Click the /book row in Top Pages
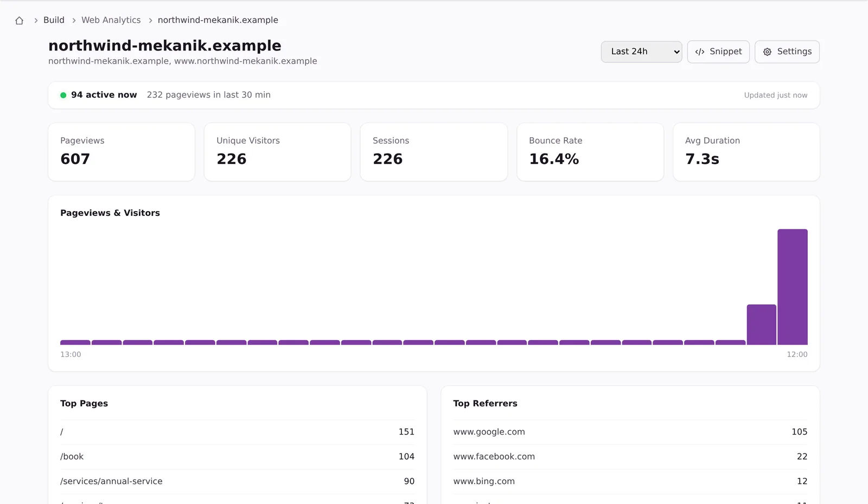Image resolution: width=868 pixels, height=504 pixels. (237, 457)
